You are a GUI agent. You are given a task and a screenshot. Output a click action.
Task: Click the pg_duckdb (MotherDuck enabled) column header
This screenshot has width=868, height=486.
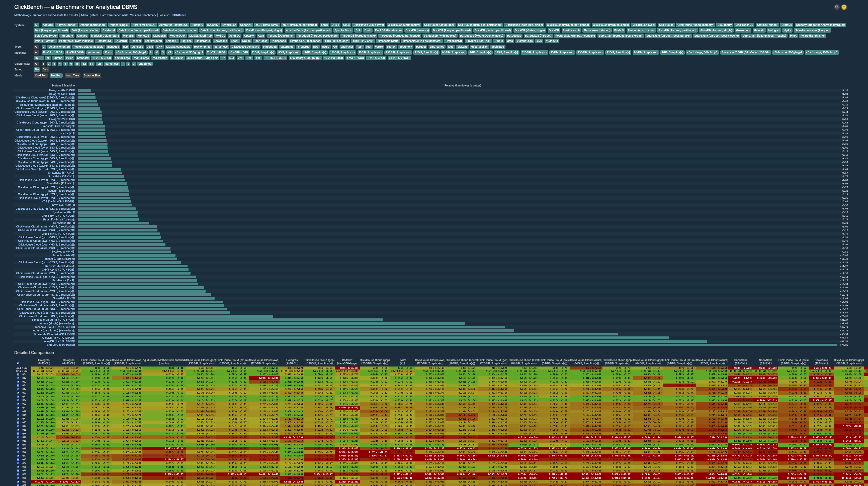pos(164,361)
